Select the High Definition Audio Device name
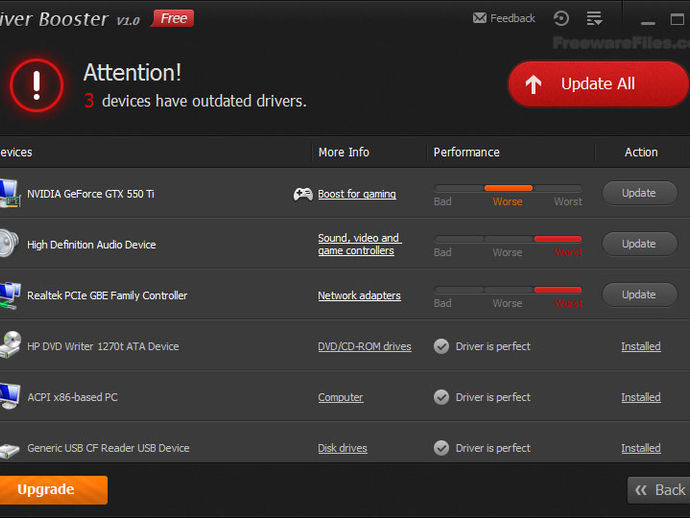 point(92,245)
